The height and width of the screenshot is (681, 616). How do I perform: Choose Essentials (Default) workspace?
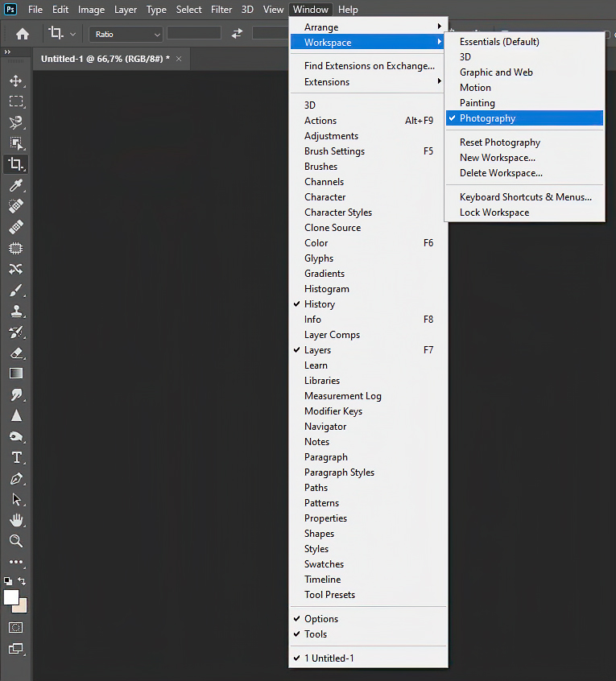pos(499,42)
